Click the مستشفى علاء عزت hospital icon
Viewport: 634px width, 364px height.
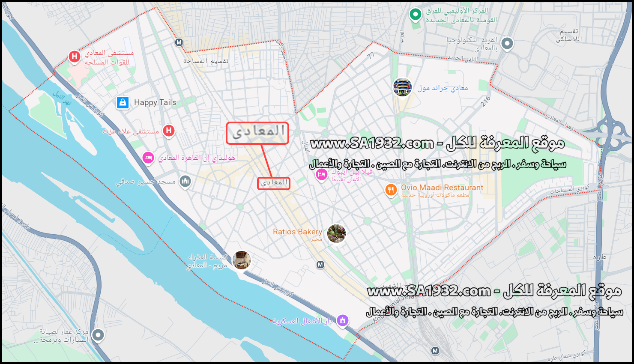pos(169,131)
